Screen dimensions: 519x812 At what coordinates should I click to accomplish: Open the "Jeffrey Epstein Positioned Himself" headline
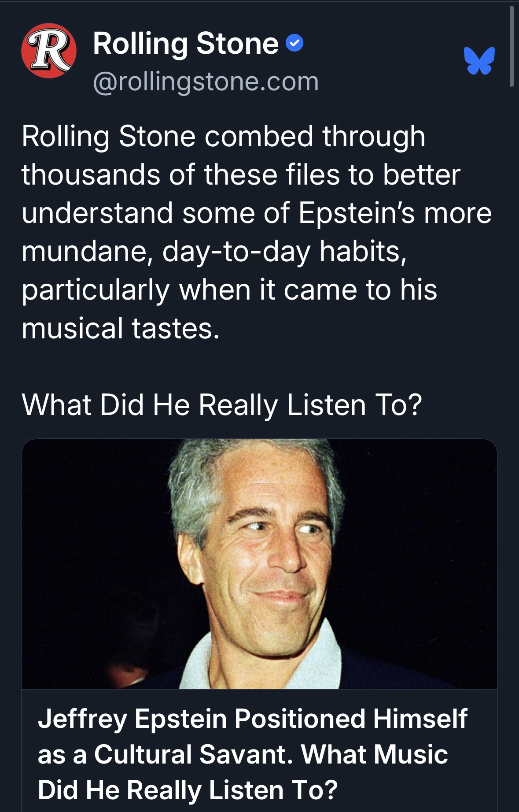[252, 719]
